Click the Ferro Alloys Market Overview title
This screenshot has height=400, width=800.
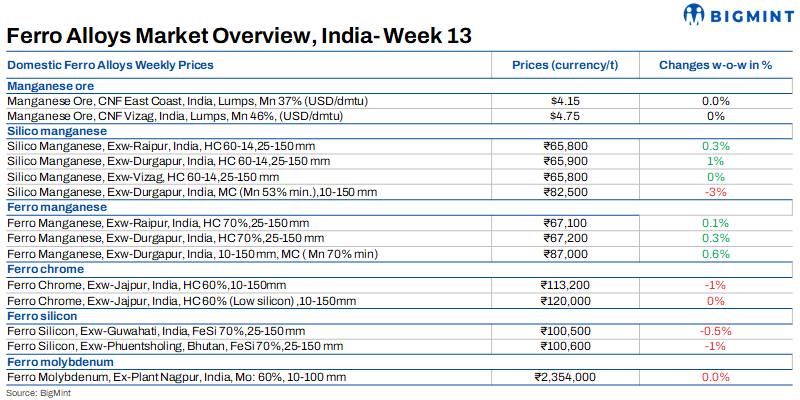click(x=240, y=36)
